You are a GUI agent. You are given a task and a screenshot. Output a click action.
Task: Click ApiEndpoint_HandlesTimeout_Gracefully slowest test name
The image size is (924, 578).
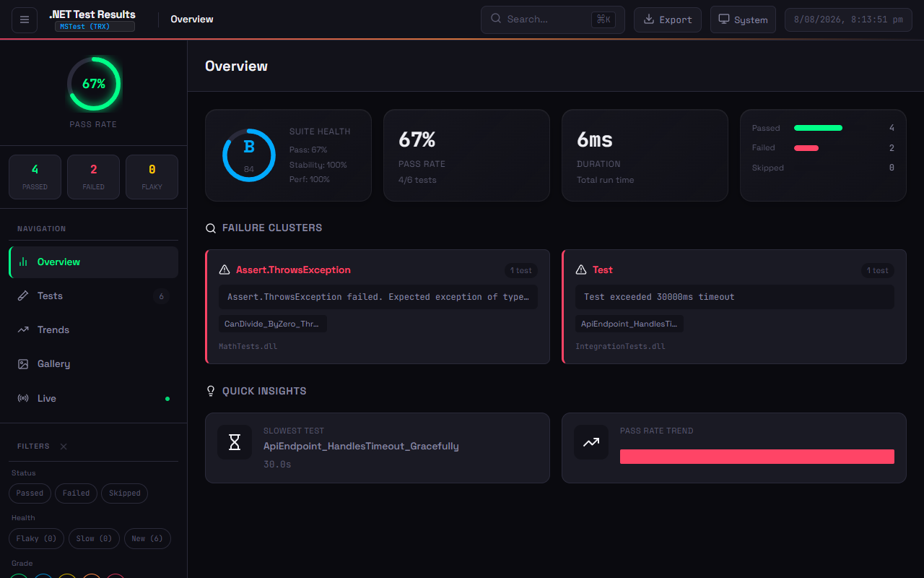pyautogui.click(x=361, y=447)
